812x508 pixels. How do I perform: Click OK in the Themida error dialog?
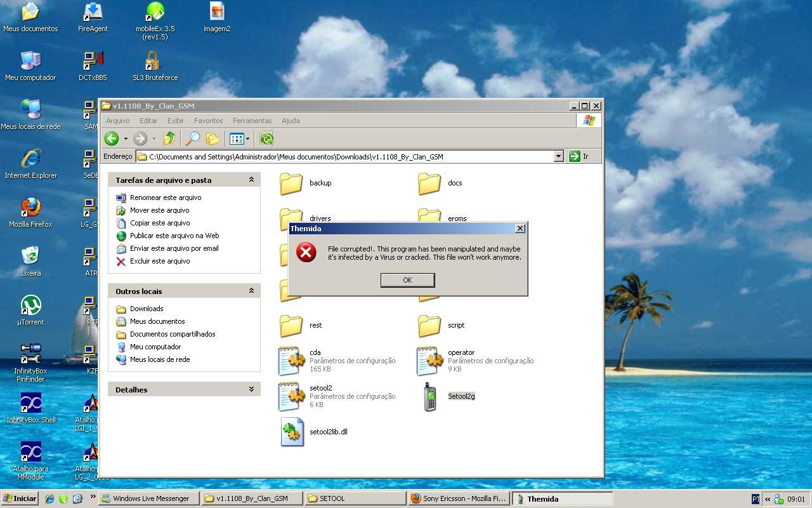(x=407, y=280)
